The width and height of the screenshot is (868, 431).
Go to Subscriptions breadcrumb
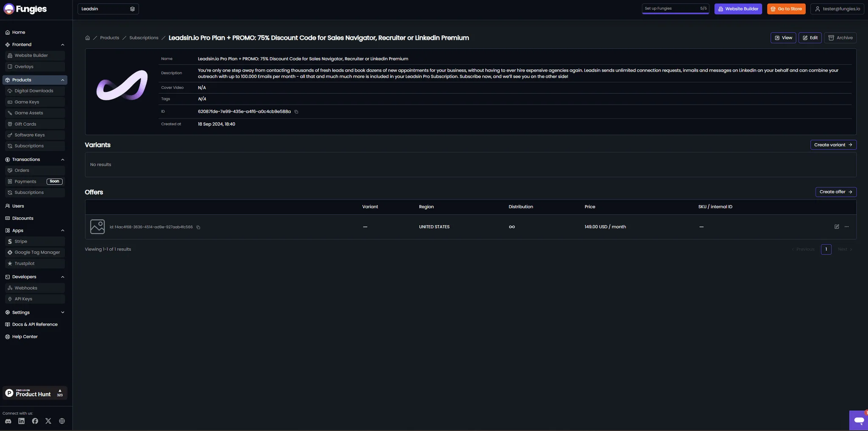click(x=144, y=38)
